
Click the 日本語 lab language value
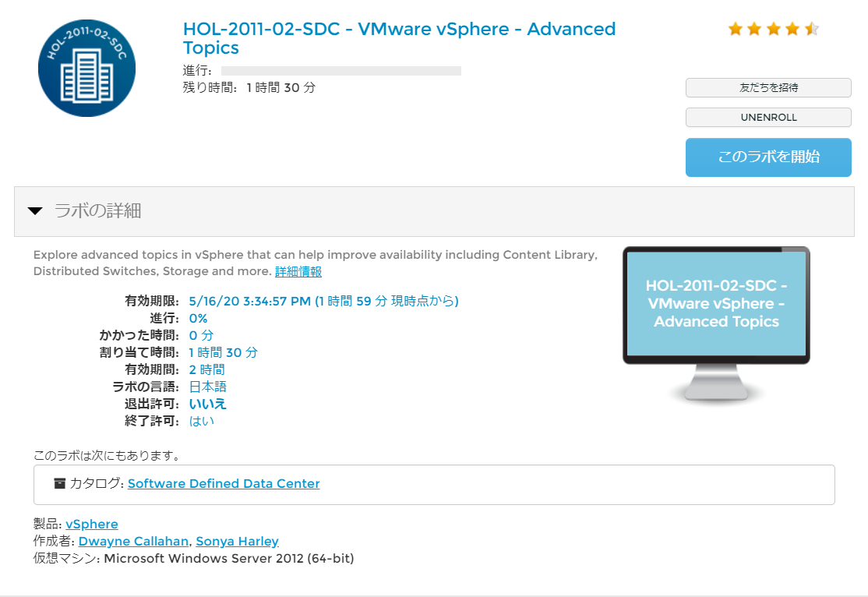(207, 387)
